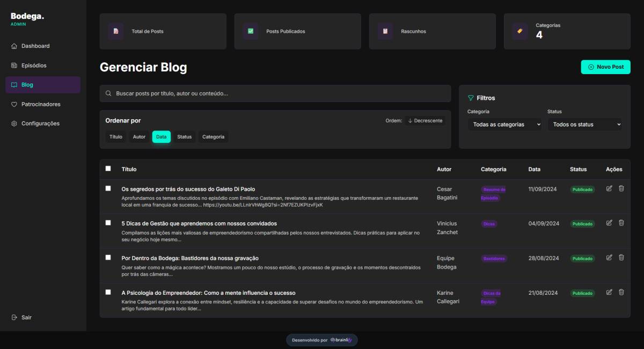644x349 pixels.
Task: Click the Posts Publicados card label
Action: point(286,32)
